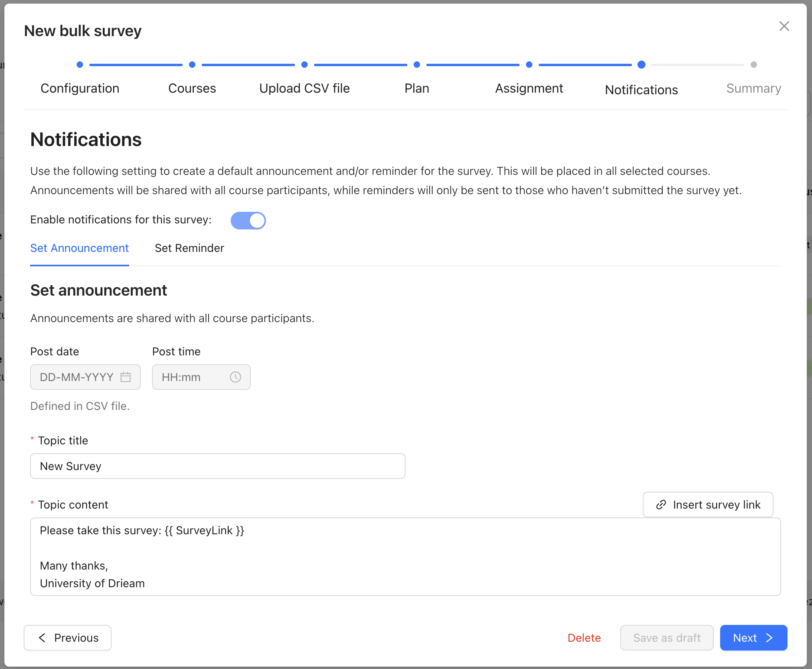Click the Post time HH:mm field
This screenshot has width=812, height=669.
tap(201, 377)
